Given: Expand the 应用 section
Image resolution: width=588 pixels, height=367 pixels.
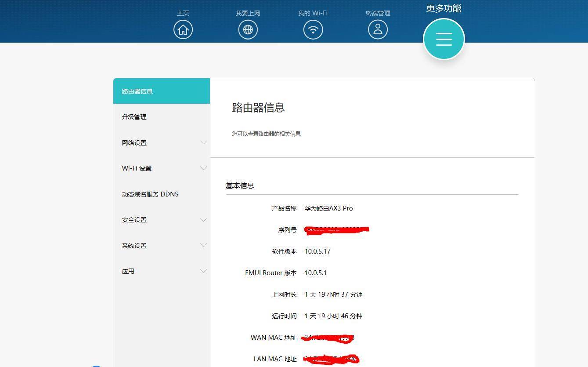Looking at the screenshot, I should click(x=162, y=271).
